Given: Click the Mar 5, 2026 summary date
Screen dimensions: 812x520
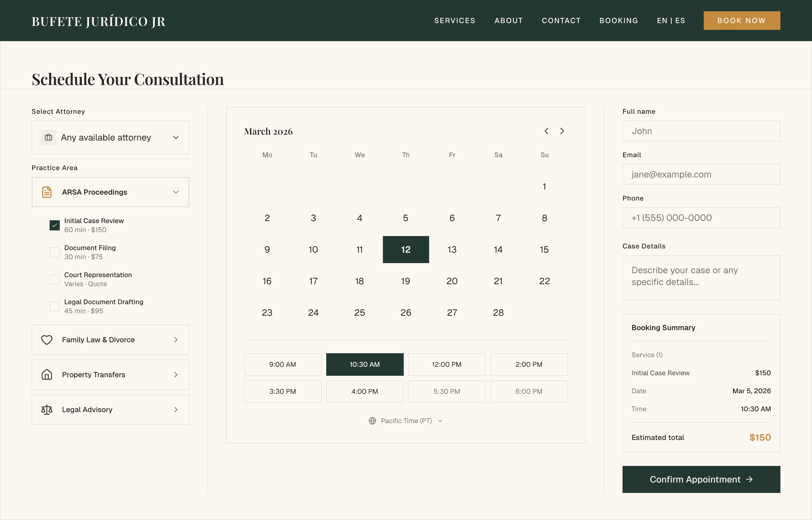Looking at the screenshot, I should [x=751, y=391].
